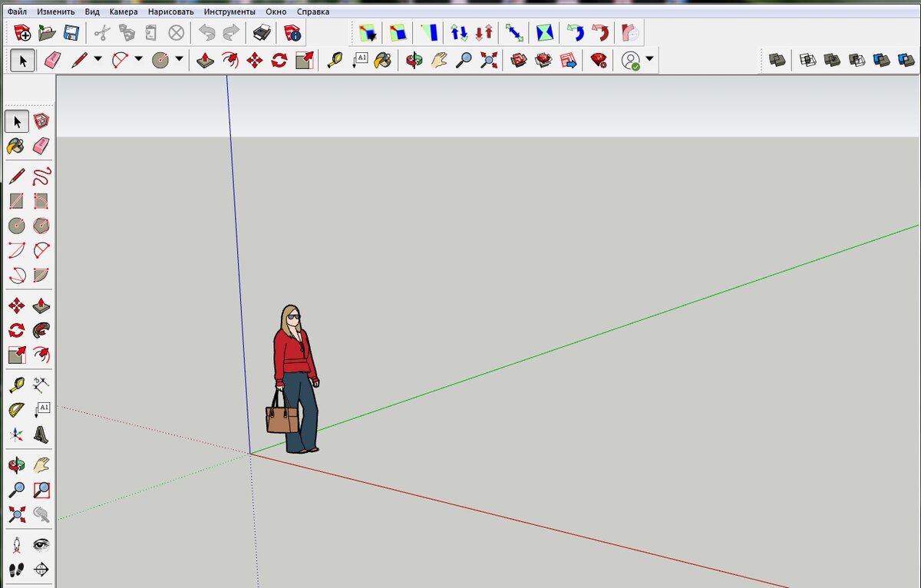Screen dimensions: 921x588
Task: Choose the Zoom Window tool
Action: tap(41, 489)
